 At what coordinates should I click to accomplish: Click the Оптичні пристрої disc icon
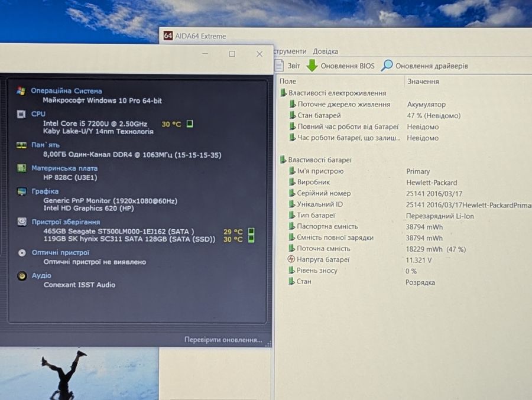coord(22,252)
